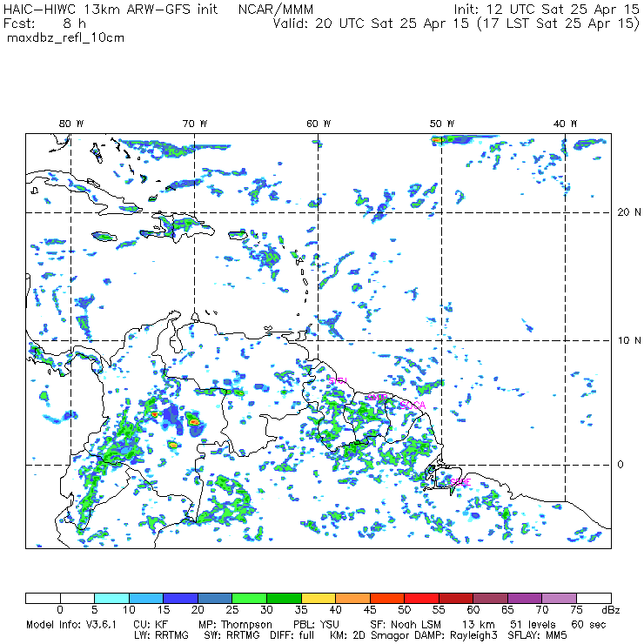Click the '50 W' longitude label
Screen dimensions: 644x644
[x=442, y=124]
